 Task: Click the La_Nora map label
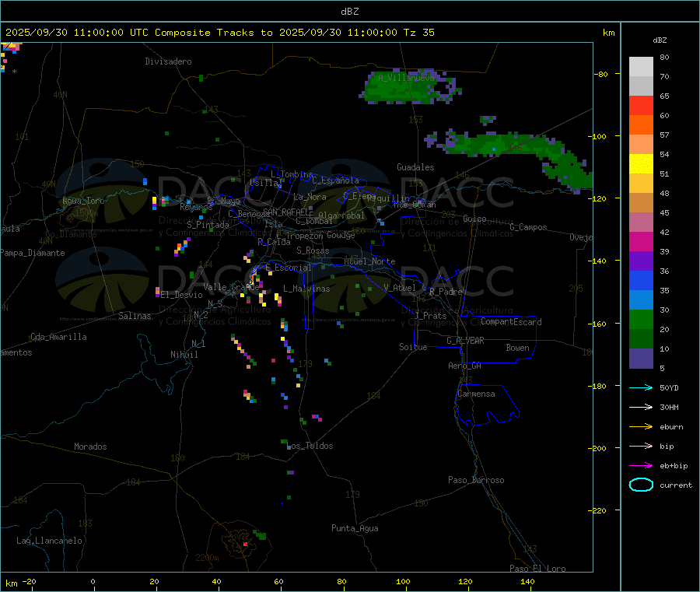click(310, 197)
